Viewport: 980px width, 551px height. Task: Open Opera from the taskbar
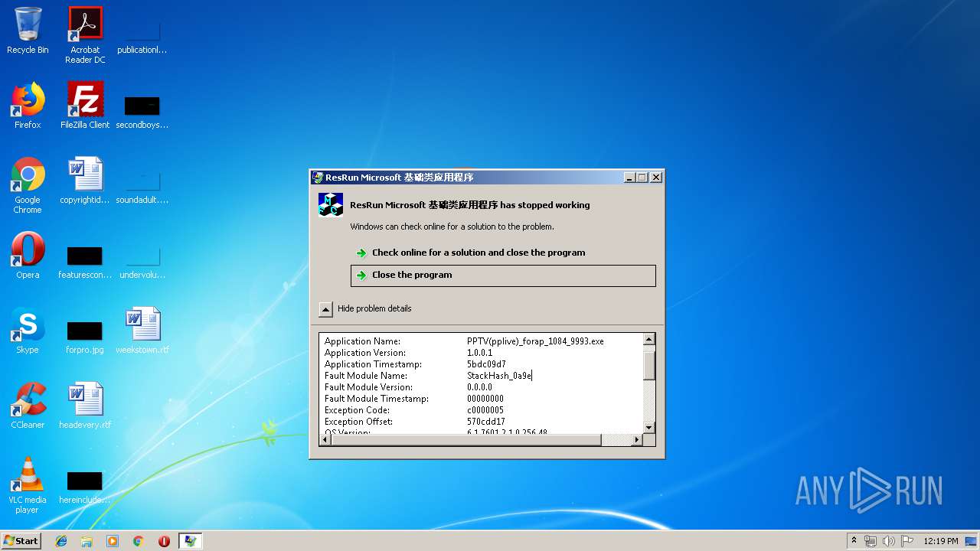(164, 541)
